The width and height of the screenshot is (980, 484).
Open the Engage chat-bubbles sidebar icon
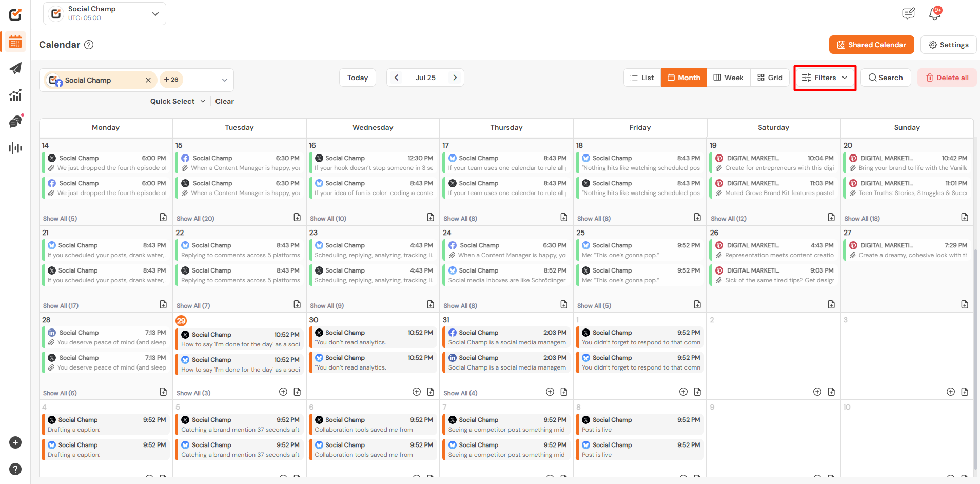15,122
